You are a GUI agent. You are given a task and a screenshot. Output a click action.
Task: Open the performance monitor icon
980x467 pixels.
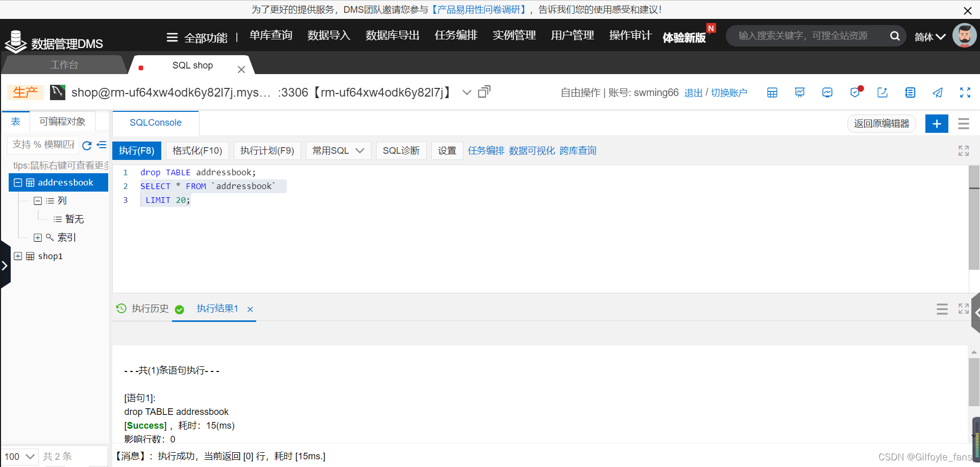827,92
